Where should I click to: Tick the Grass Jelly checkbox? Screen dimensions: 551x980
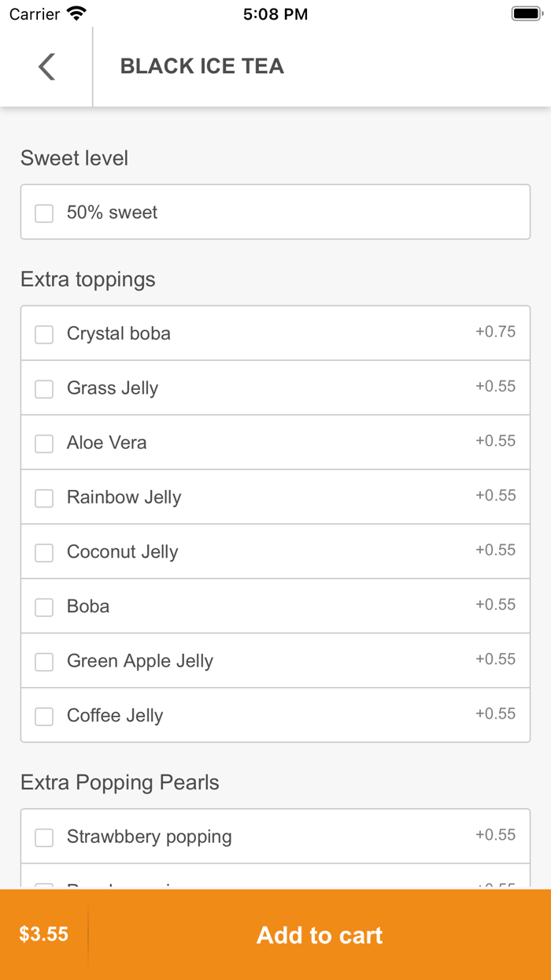coord(44,389)
